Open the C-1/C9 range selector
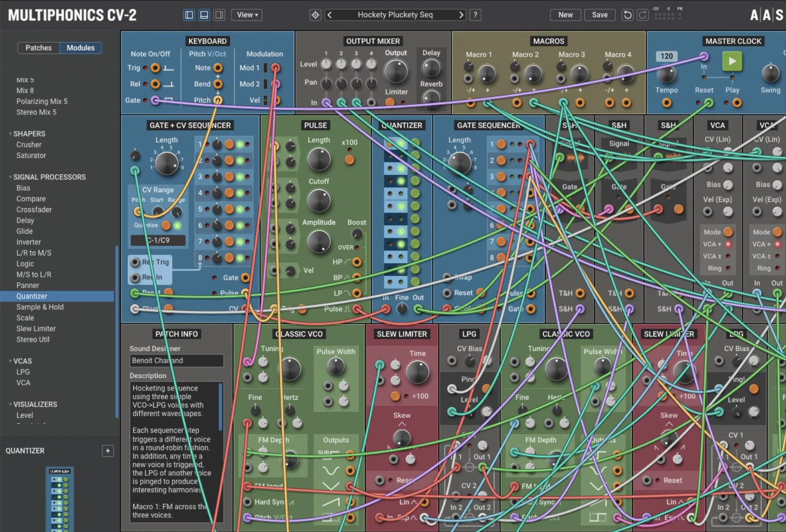The width and height of the screenshot is (786, 532). tap(158, 240)
